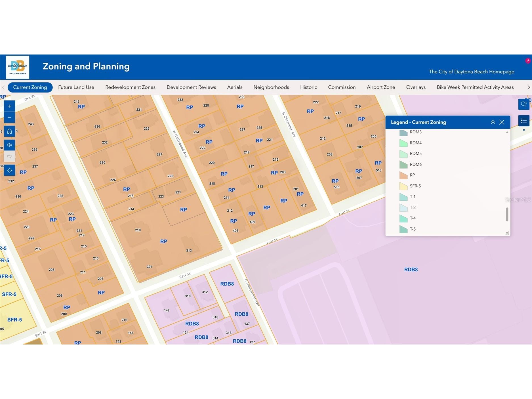Return map to default home extent
This screenshot has height=399, width=532.
[x=9, y=131]
